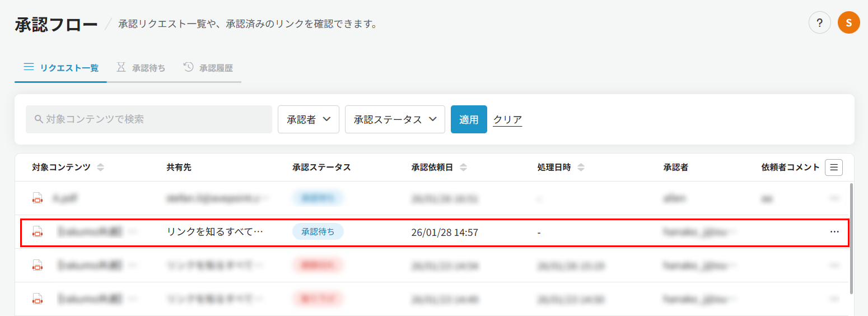Click the 依頼者コメント column header
Viewport: 868px width, 316px height.
(x=791, y=168)
